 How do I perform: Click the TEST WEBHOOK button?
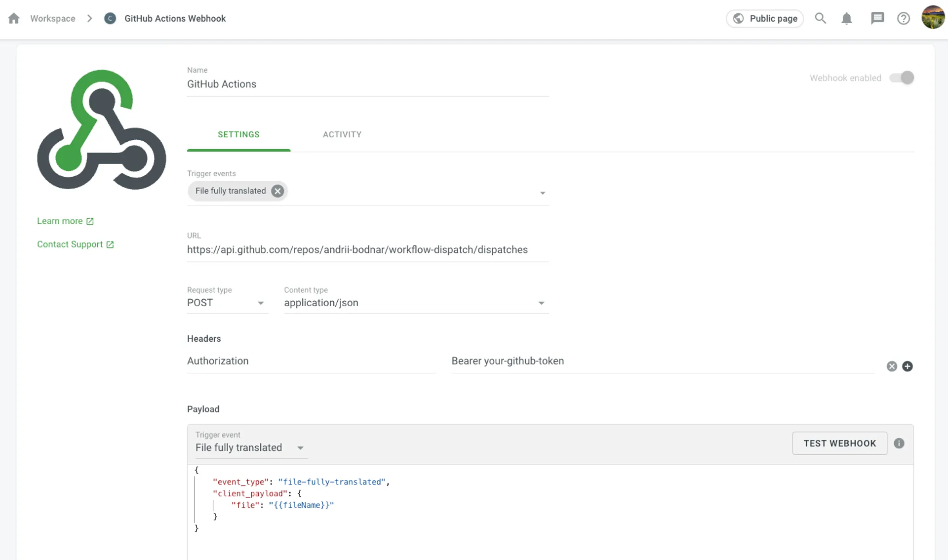coord(840,443)
